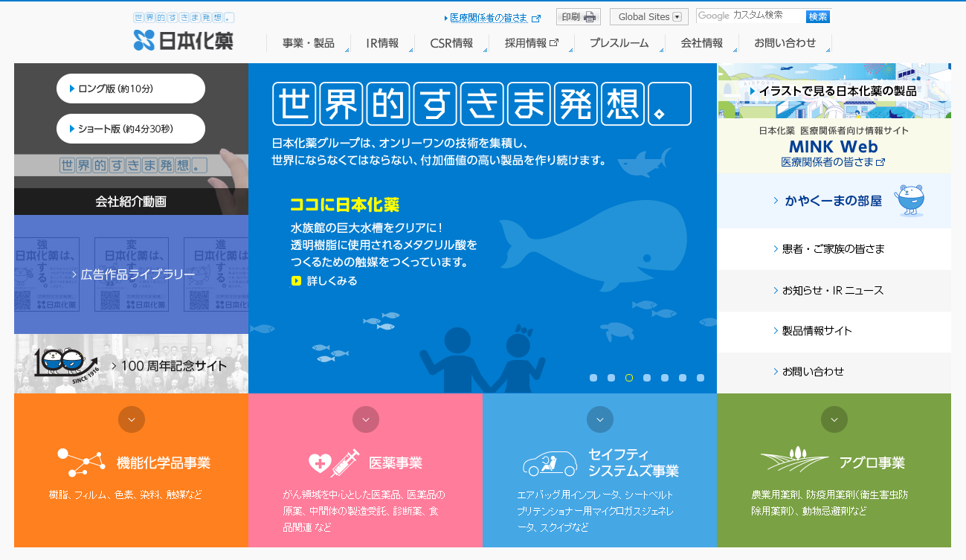Open the 会社情報 menu
Viewport: 966px width, 560px height.
(702, 43)
